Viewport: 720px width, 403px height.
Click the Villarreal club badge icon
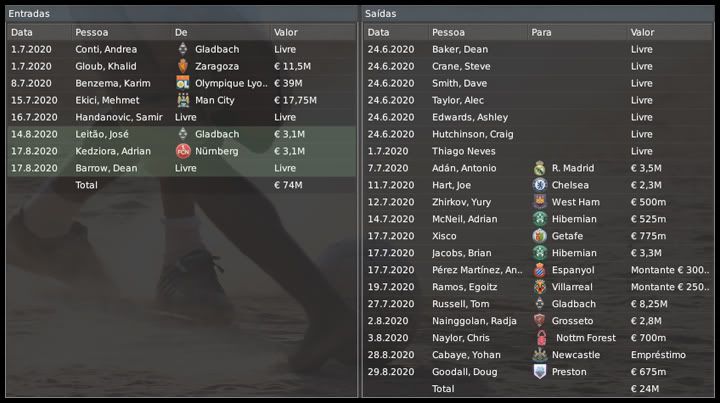click(540, 287)
